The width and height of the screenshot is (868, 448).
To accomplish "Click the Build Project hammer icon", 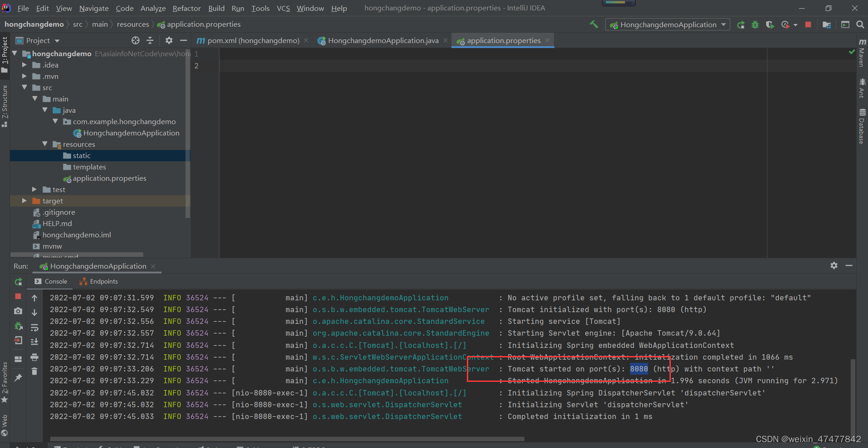I will (x=594, y=24).
